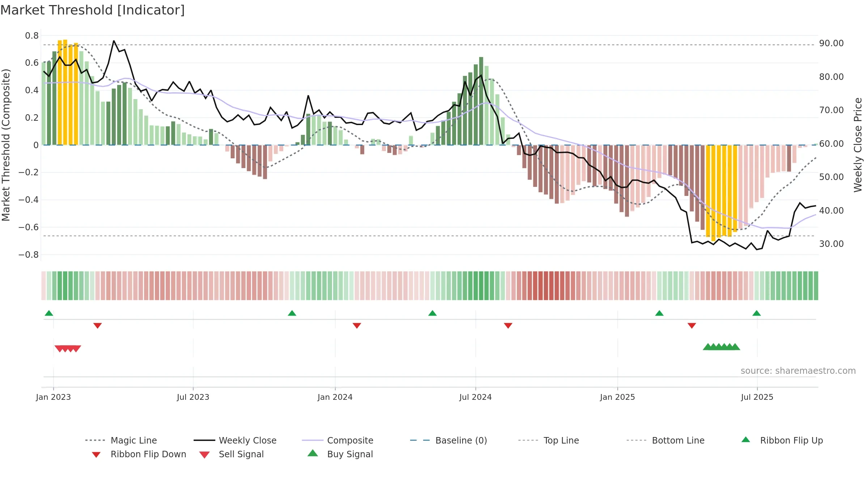This screenshot has height=488, width=868.
Task: Click the −0.8 left axis tick label
Action: (29, 254)
